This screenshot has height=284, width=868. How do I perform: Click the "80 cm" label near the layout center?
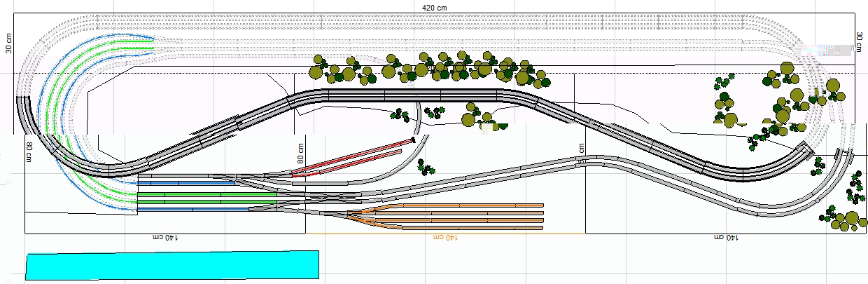point(300,153)
